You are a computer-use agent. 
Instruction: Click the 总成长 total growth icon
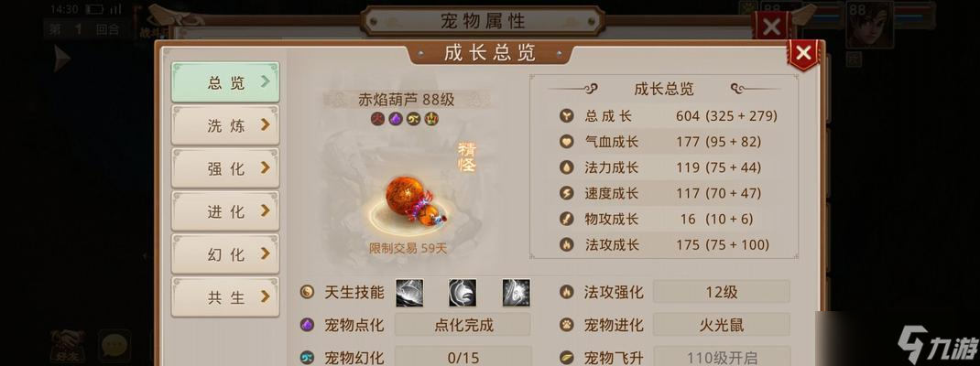(x=566, y=116)
